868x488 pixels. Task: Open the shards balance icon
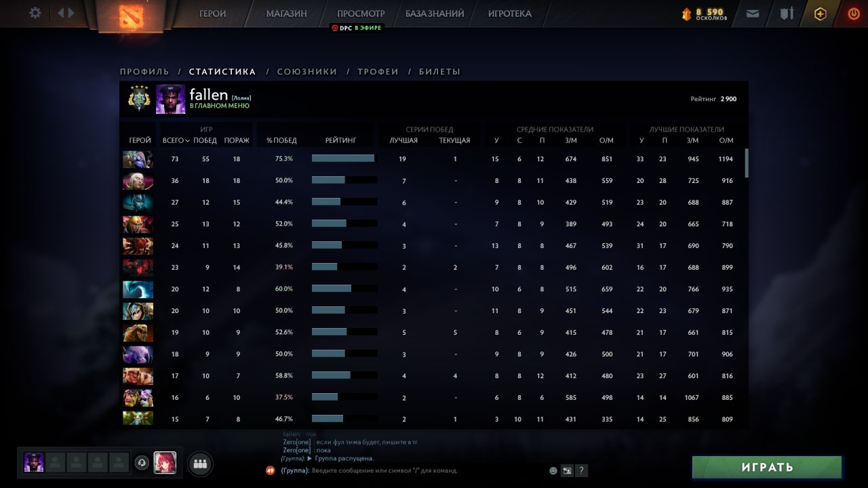point(686,13)
